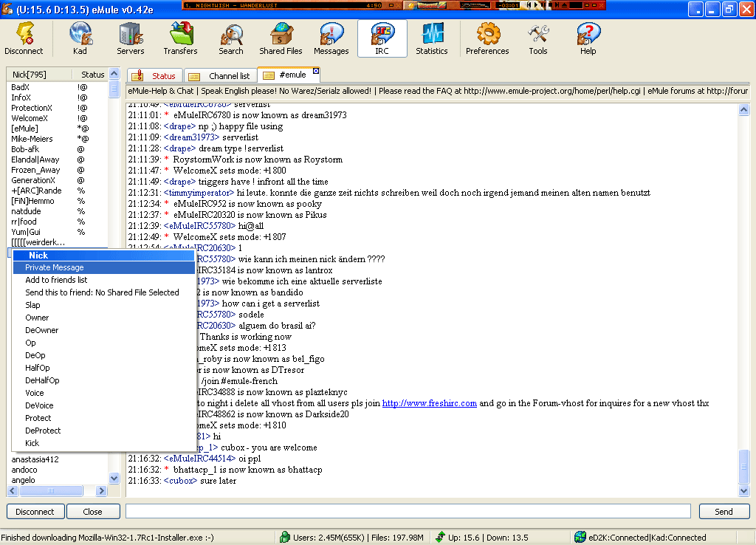Screen dimensions: 756x545
Task: Go to Shared Files
Action: pos(281,38)
